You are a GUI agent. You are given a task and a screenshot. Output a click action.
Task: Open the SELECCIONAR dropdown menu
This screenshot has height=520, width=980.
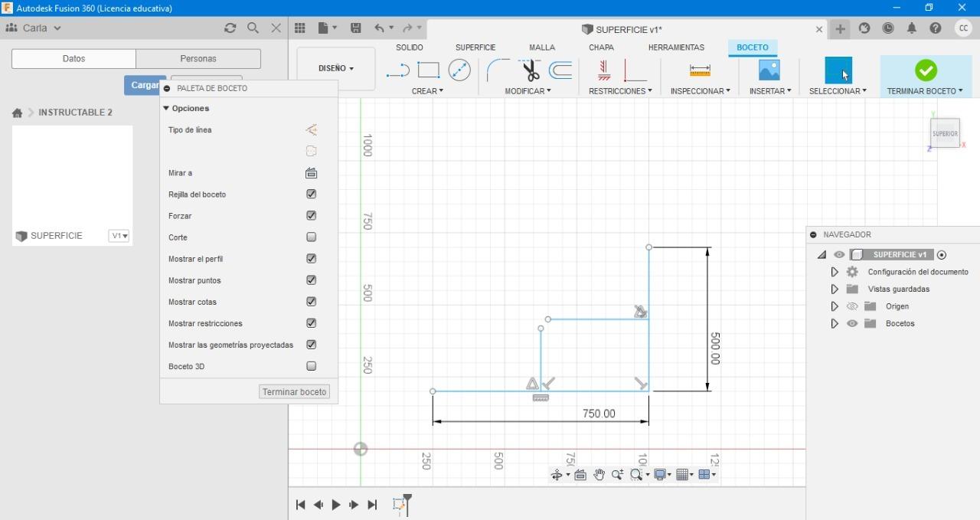point(838,91)
